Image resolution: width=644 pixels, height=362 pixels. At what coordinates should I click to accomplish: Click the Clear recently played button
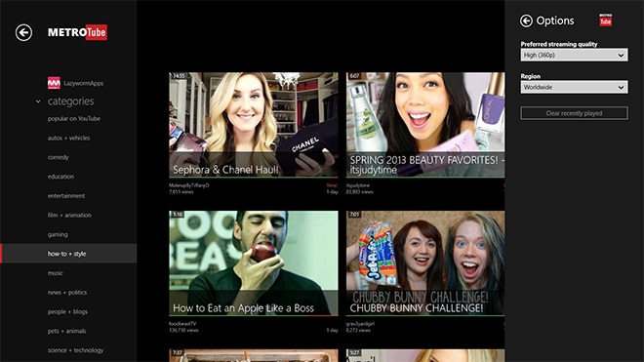tap(574, 113)
